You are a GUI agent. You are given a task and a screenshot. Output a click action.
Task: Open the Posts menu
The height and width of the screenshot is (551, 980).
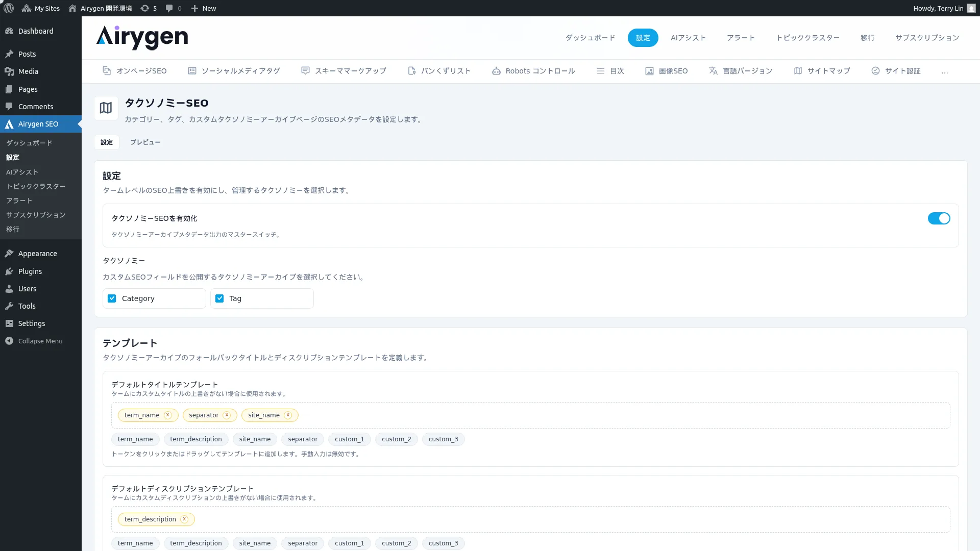[x=41, y=54]
